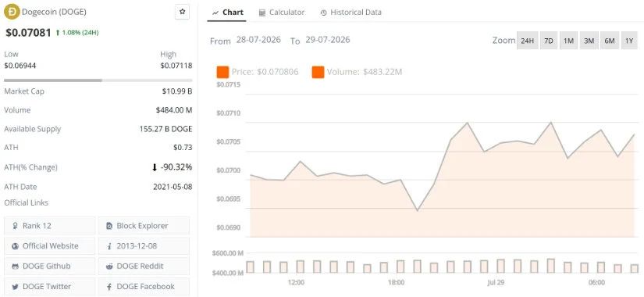Set zoom to 1M

coord(568,41)
